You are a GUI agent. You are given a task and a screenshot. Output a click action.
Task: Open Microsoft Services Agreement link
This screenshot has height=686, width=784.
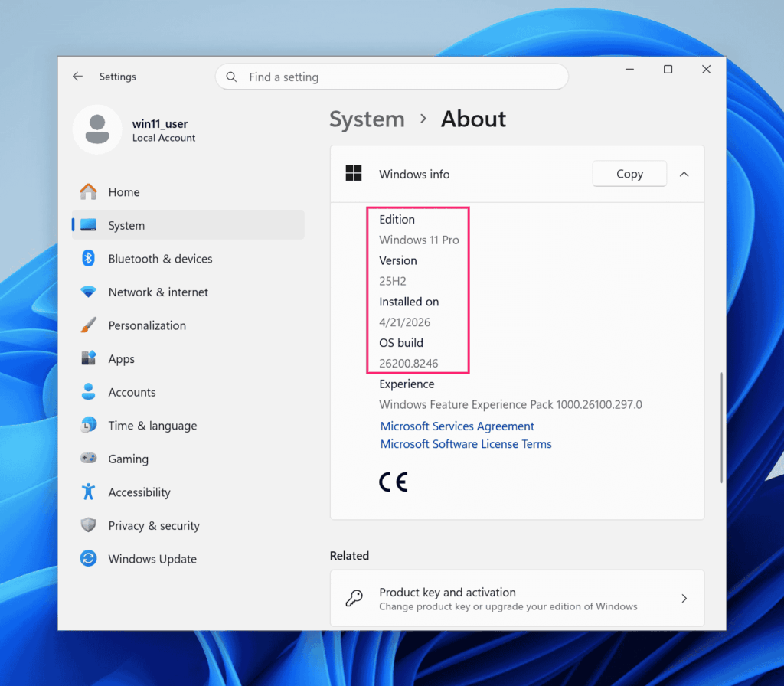(x=457, y=426)
